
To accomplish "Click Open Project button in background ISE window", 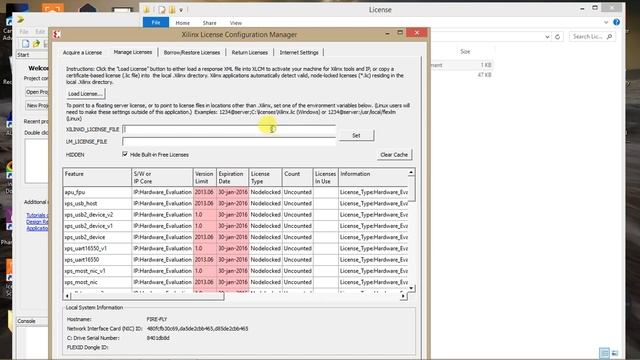I will coord(37,92).
